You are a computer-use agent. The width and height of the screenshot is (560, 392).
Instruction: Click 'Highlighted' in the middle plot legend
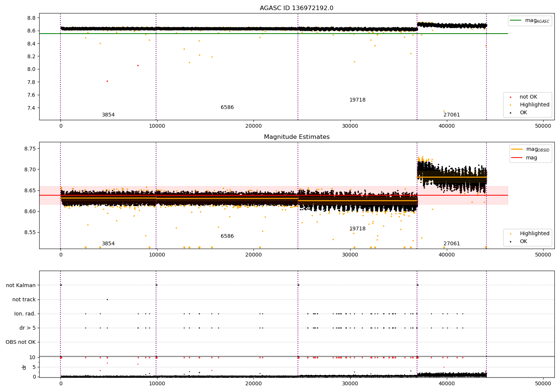pyautogui.click(x=535, y=234)
